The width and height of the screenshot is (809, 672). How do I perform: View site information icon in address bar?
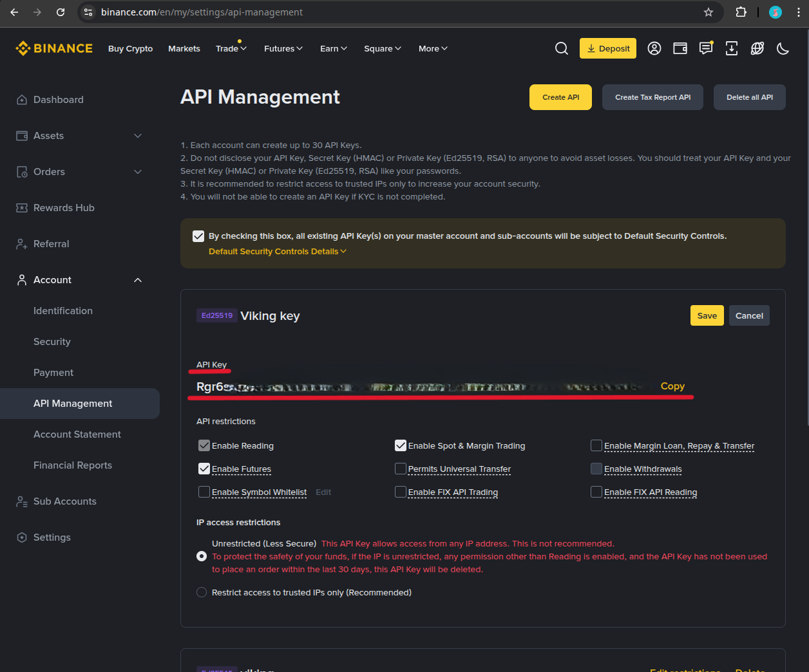tap(89, 12)
